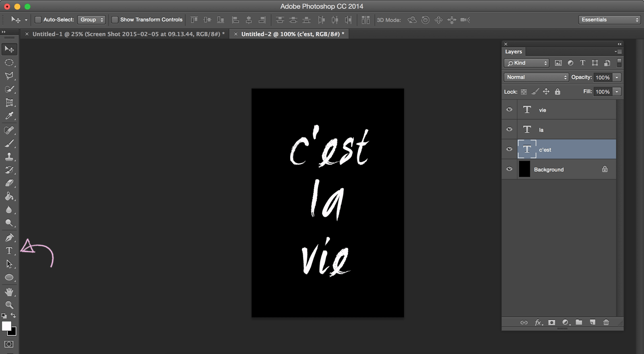The height and width of the screenshot is (354, 644).
Task: Select the Horizontal Type tool
Action: pyautogui.click(x=9, y=251)
